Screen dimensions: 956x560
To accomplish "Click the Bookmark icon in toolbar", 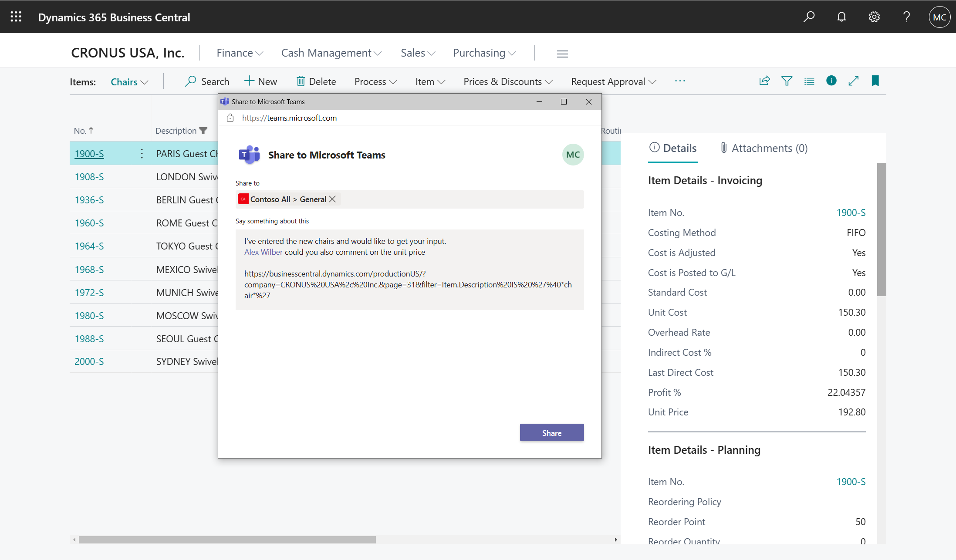I will (x=875, y=81).
